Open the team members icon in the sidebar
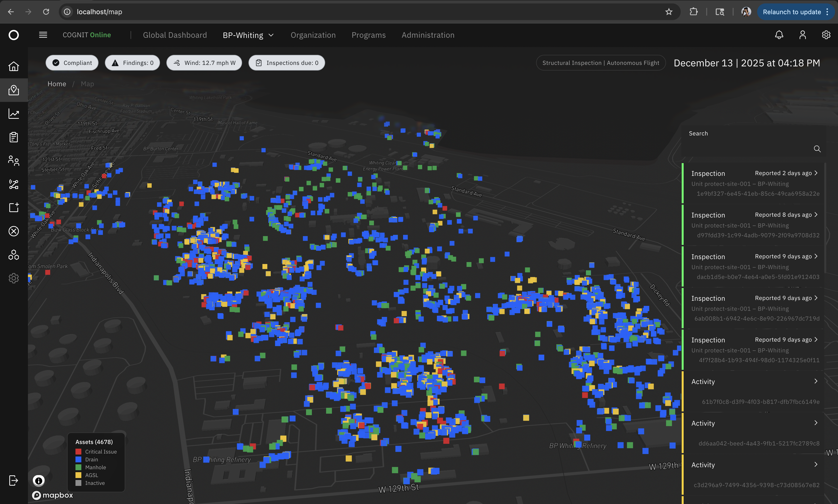Screen dimensions: 838x504 pos(13,161)
